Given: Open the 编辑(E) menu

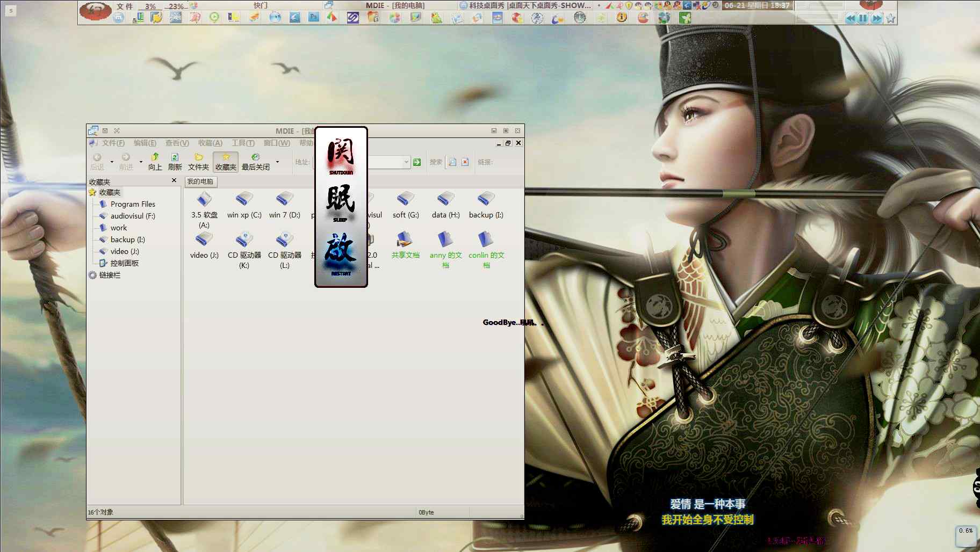Looking at the screenshot, I should (145, 143).
